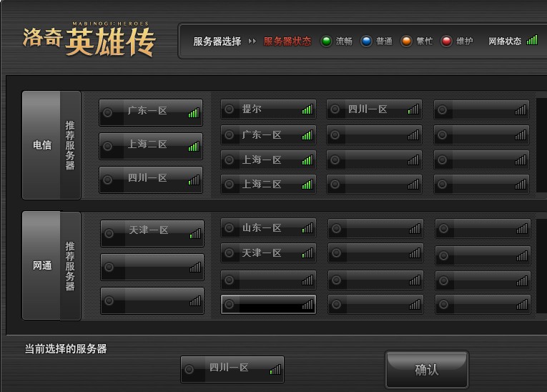The image size is (547, 392).
Task: Click signal bars on recommended 四川一区
Action: pyautogui.click(x=194, y=180)
